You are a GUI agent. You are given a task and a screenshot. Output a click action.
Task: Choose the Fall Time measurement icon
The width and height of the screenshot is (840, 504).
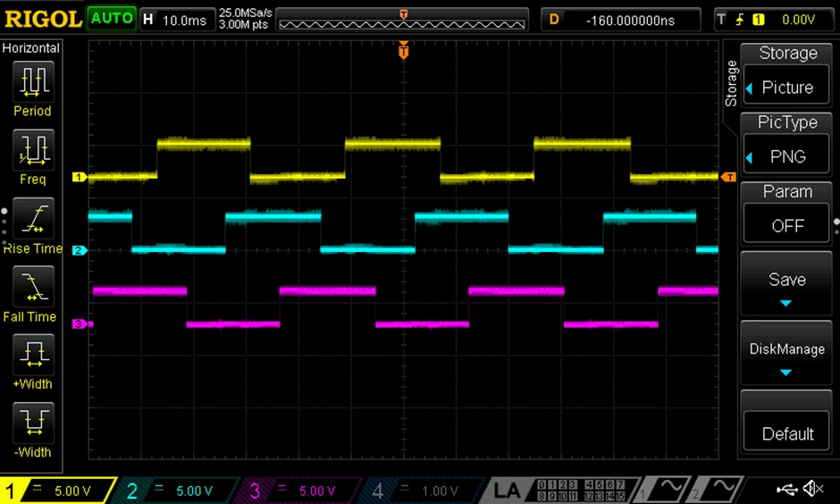click(33, 287)
